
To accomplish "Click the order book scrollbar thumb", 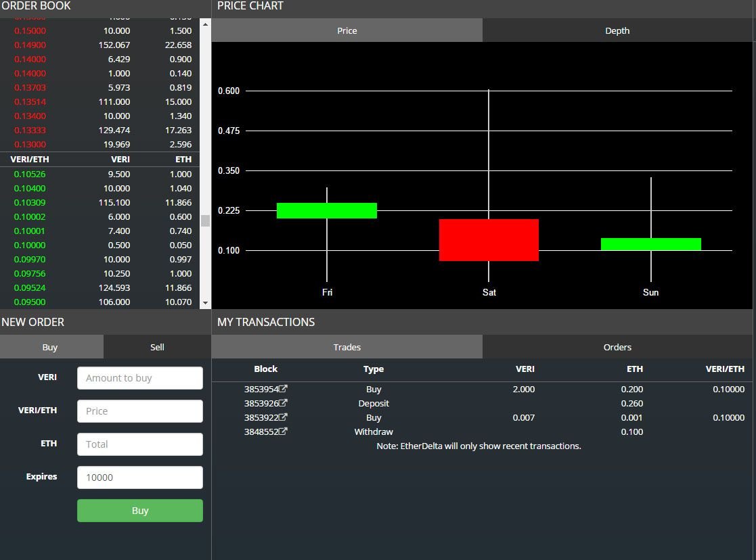I will [205, 220].
